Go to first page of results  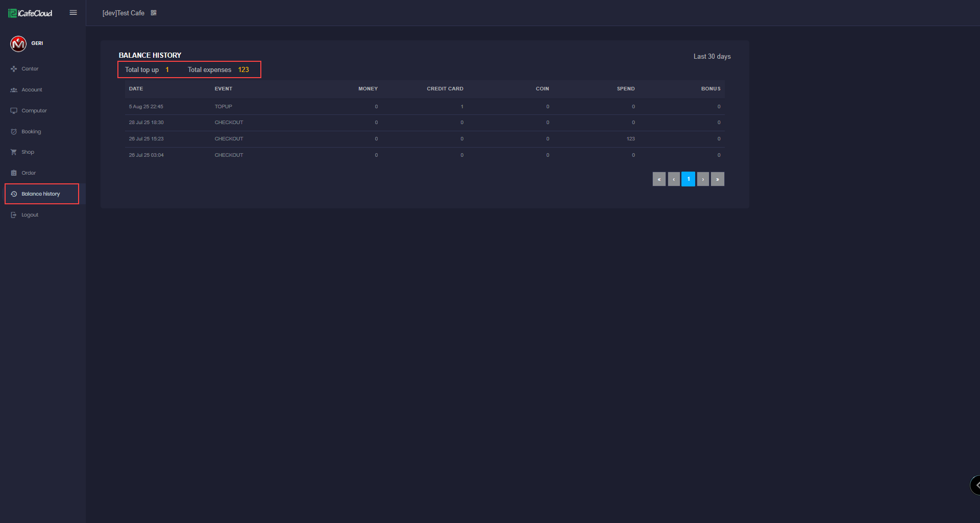click(x=659, y=179)
